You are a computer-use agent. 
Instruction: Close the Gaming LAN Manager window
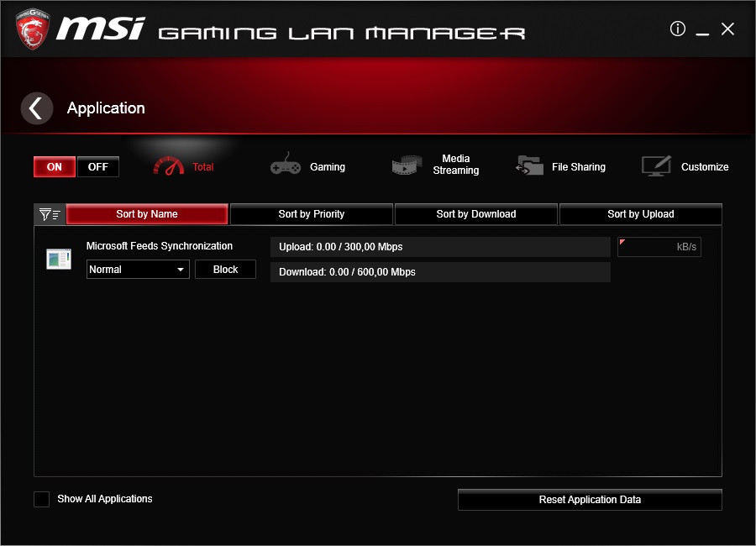(x=727, y=29)
